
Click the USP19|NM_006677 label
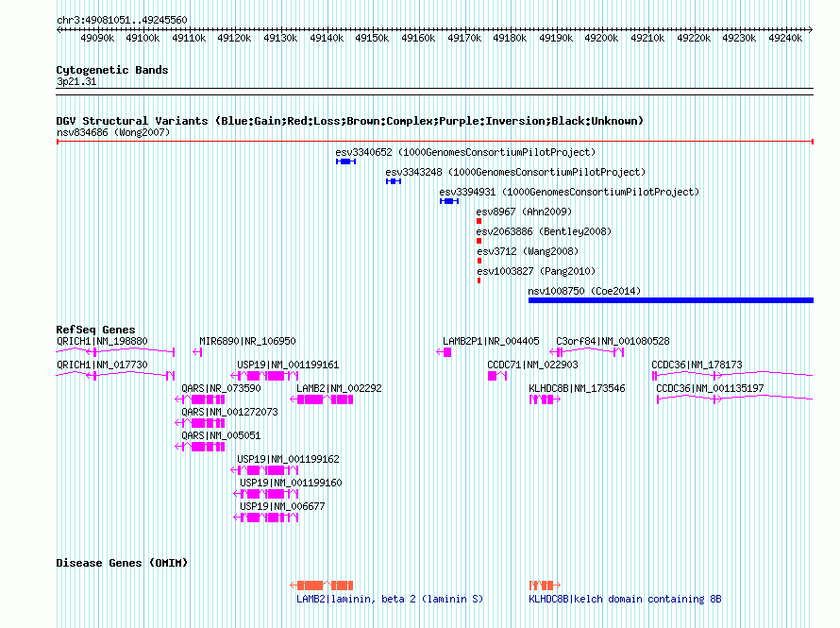click(282, 506)
